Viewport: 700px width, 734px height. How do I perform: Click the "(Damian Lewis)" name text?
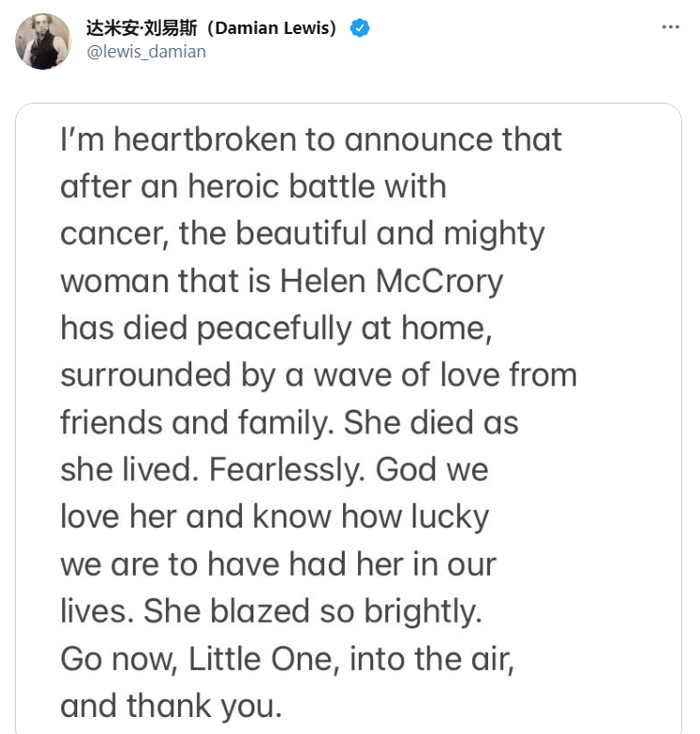click(x=271, y=28)
